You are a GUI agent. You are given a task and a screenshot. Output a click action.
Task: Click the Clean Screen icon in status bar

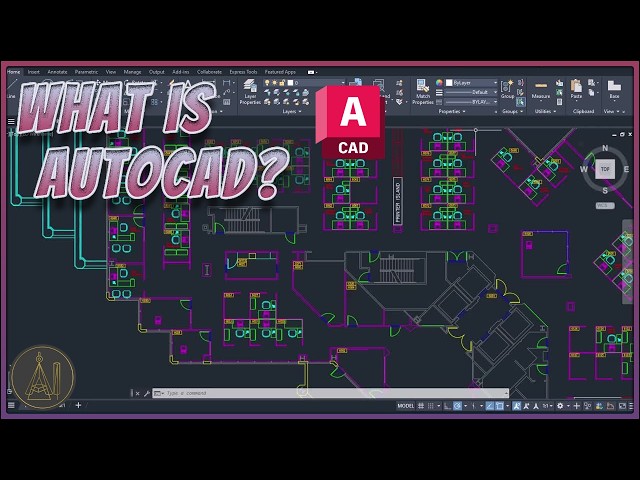pyautogui.click(x=622, y=406)
